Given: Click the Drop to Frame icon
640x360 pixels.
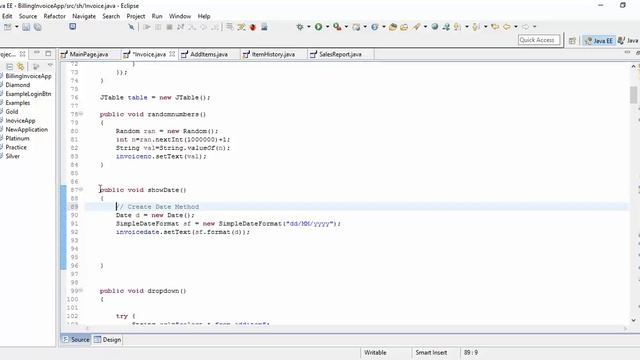Looking at the screenshot, I should [x=230, y=27].
